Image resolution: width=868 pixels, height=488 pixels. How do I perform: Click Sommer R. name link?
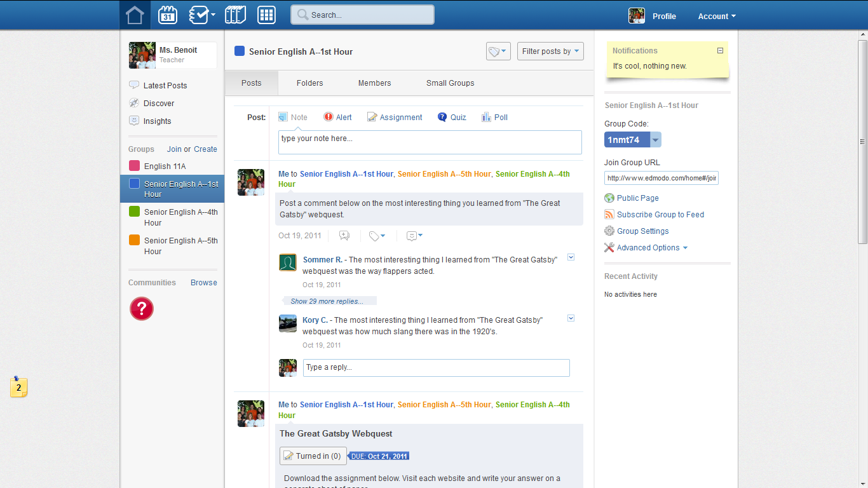pos(323,260)
